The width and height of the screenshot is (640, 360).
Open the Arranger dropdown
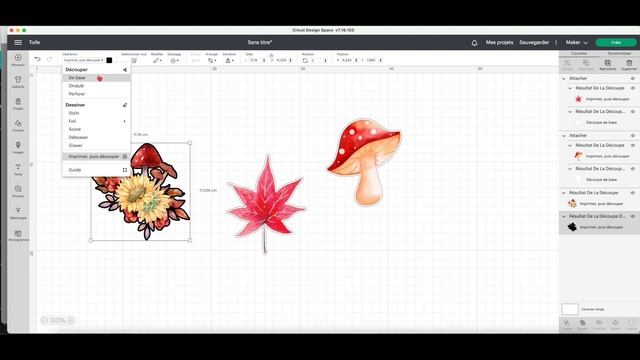tap(211, 60)
